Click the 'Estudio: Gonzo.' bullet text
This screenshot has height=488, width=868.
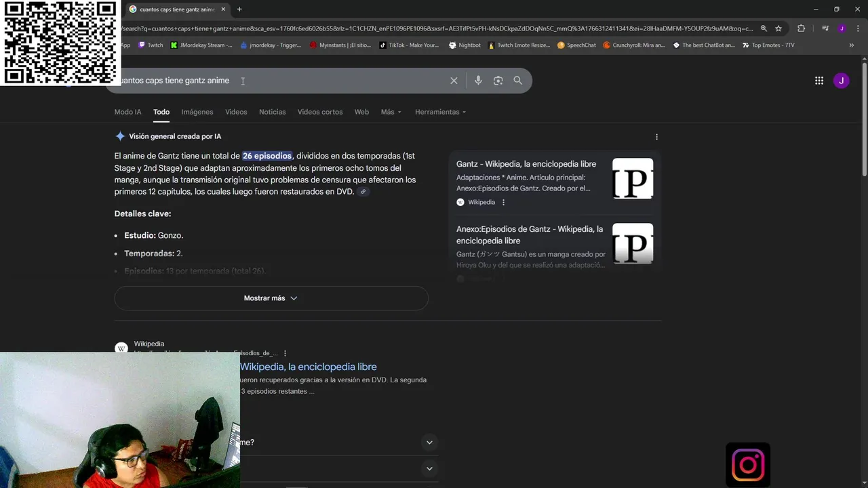point(154,235)
